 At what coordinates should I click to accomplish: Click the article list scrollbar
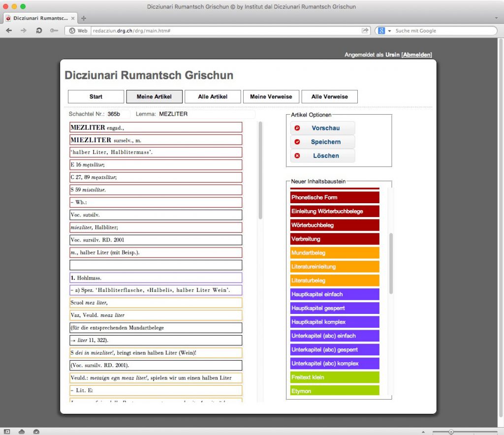pyautogui.click(x=260, y=170)
